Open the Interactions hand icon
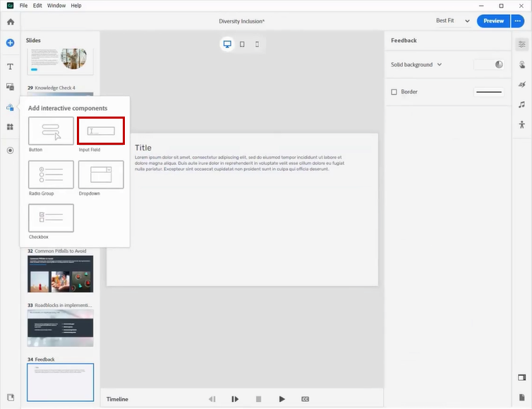The height and width of the screenshot is (409, 532). pyautogui.click(x=522, y=64)
